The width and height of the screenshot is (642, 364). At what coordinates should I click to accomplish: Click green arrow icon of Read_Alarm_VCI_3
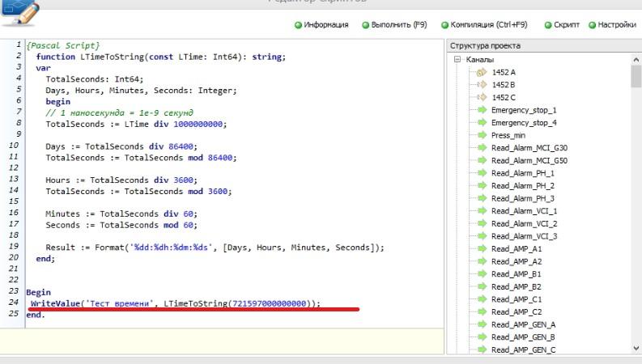(482, 236)
